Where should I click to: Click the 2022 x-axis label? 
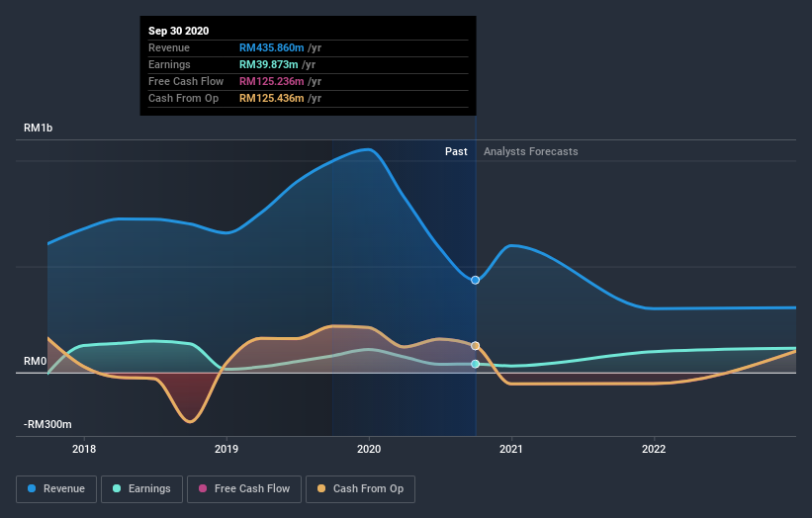654,449
